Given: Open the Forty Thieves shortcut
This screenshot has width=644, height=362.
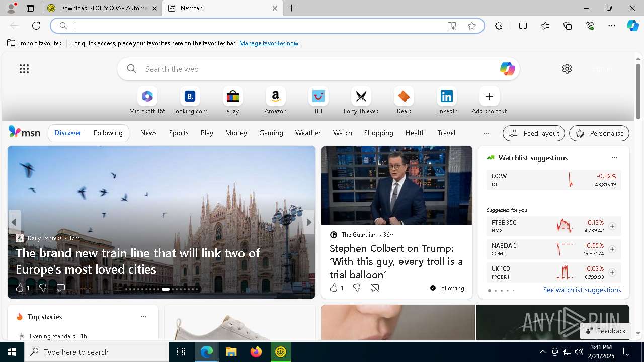Looking at the screenshot, I should [x=361, y=101].
